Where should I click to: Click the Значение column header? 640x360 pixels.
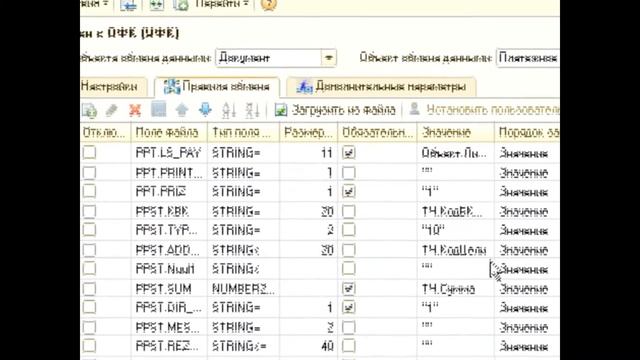pos(456,133)
